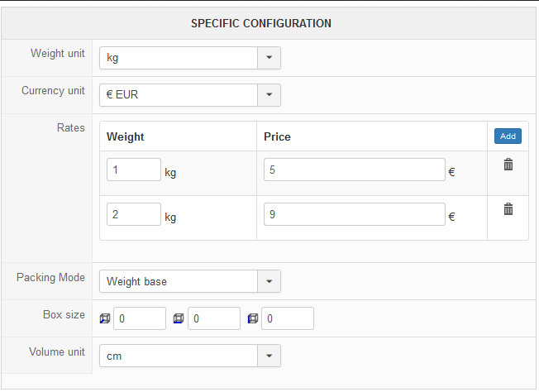Click the Box size label
Screen dimensions: 539x392
click(64, 314)
